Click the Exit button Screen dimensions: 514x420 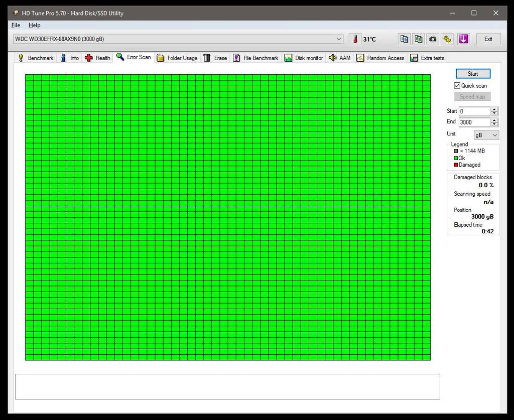488,39
